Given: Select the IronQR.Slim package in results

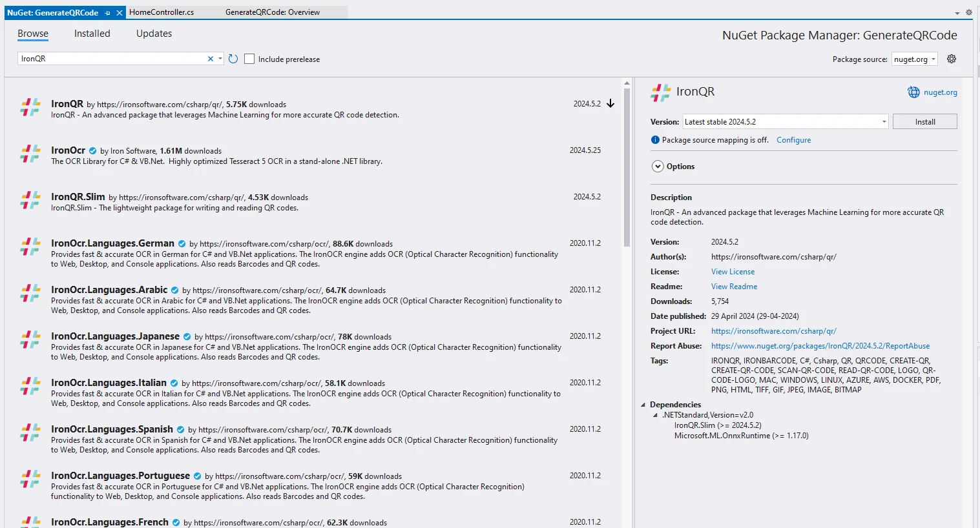Looking at the screenshot, I should click(78, 197).
